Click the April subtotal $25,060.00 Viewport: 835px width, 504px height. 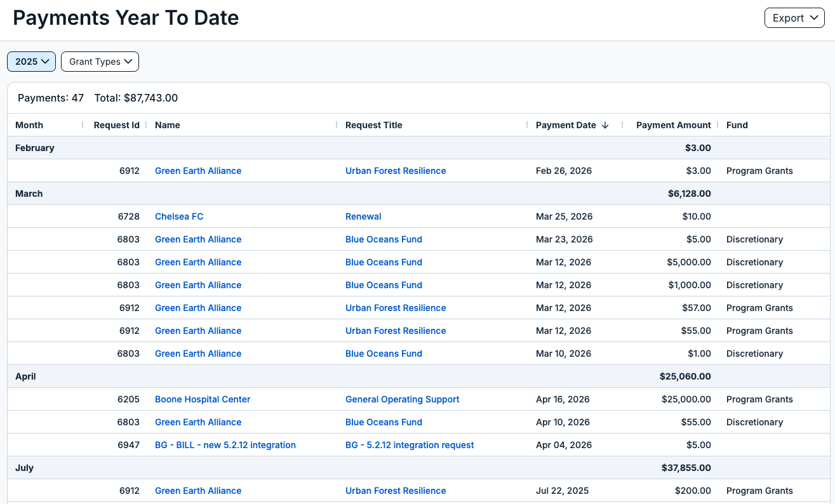tap(685, 376)
